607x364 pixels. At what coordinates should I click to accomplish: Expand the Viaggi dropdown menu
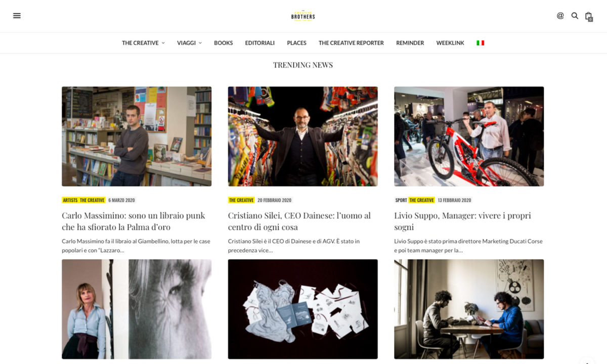[x=189, y=43]
